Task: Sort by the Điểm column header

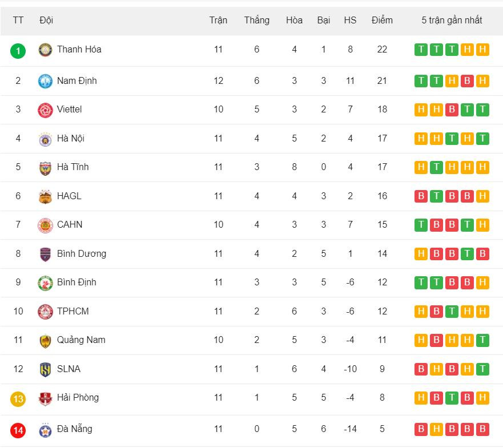Action: 382,20
